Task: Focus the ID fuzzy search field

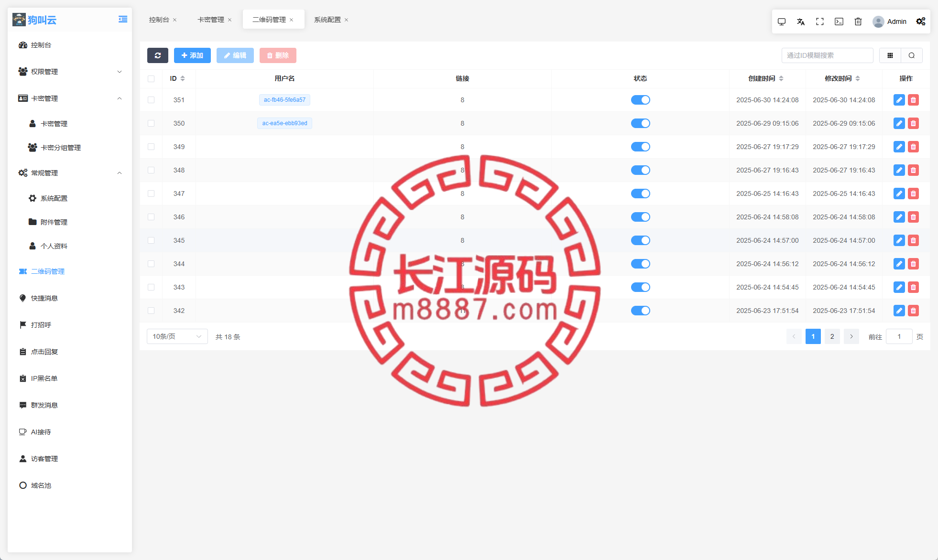Action: click(x=828, y=55)
